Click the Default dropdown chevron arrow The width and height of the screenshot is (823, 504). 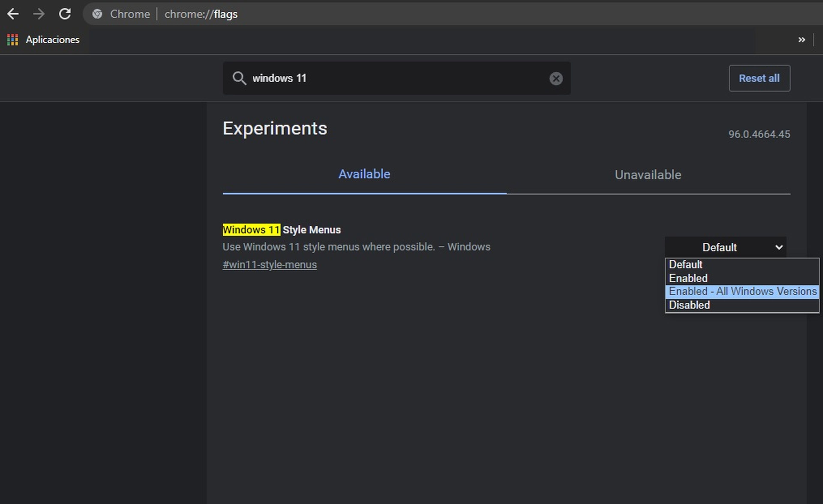tap(779, 248)
